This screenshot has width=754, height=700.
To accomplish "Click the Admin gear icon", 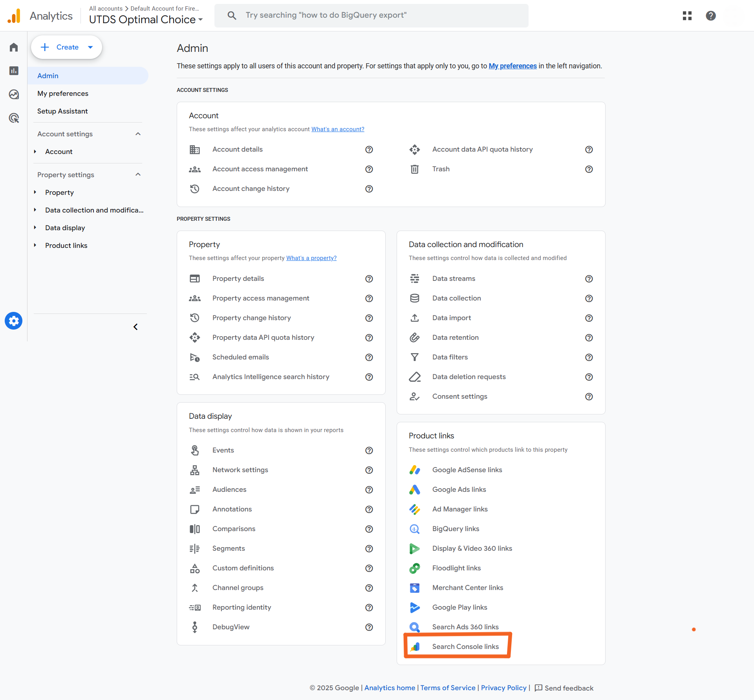I will pos(14,321).
